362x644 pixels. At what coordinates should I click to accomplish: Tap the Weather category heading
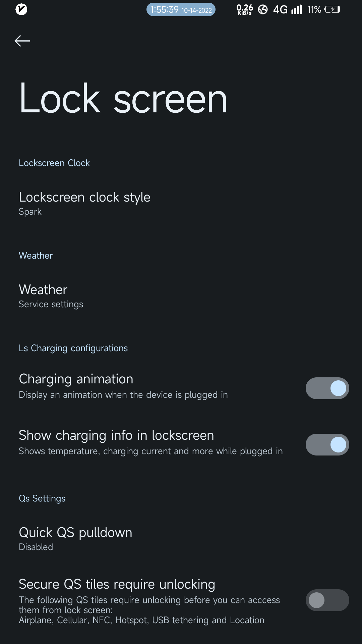36,256
